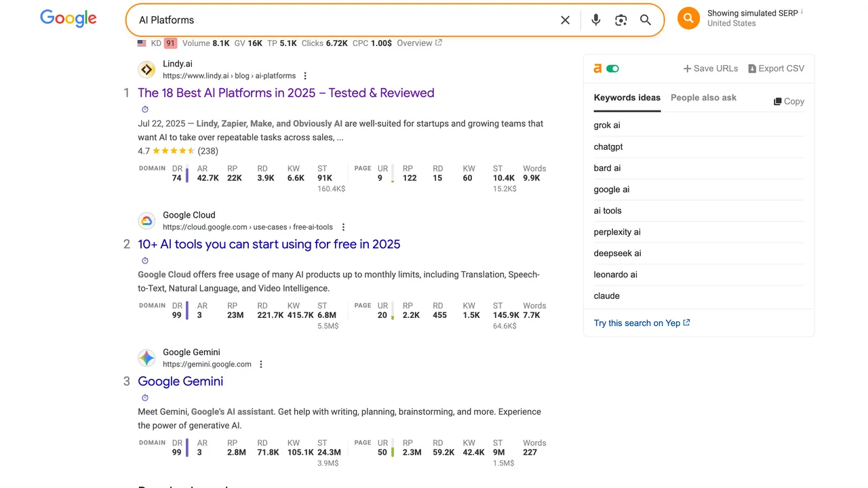Screen dimensions: 868x488
Task: Click the Lindy.ai DR 74 purple bar
Action: click(x=187, y=176)
